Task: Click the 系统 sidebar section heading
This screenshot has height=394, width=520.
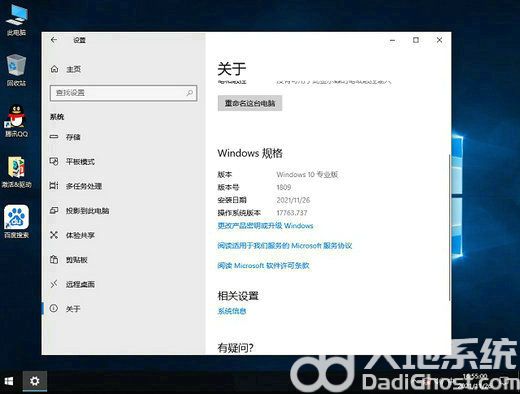Action: (x=57, y=117)
